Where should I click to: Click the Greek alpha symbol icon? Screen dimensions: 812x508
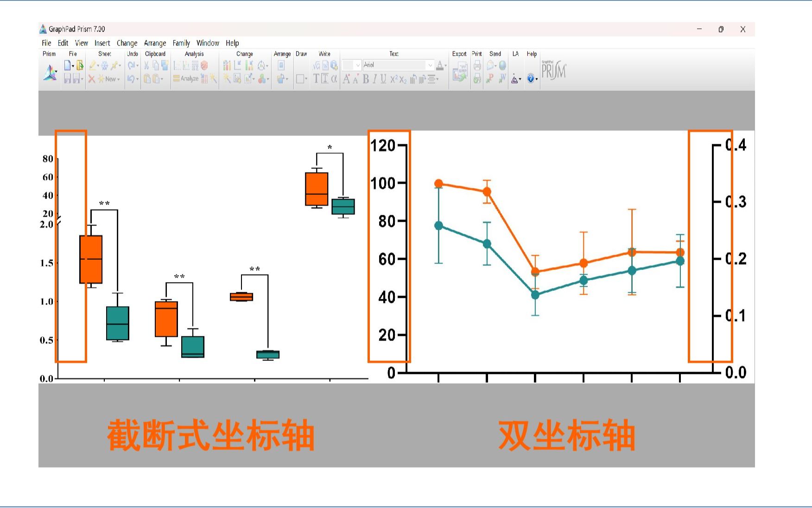click(334, 78)
